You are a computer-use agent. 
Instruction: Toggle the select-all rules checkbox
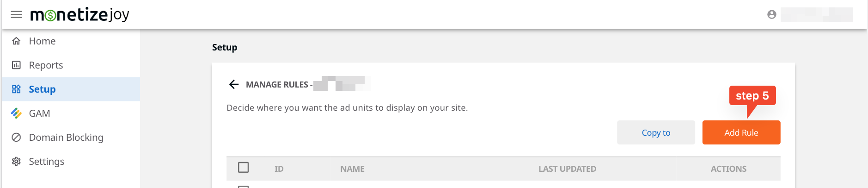(x=243, y=168)
